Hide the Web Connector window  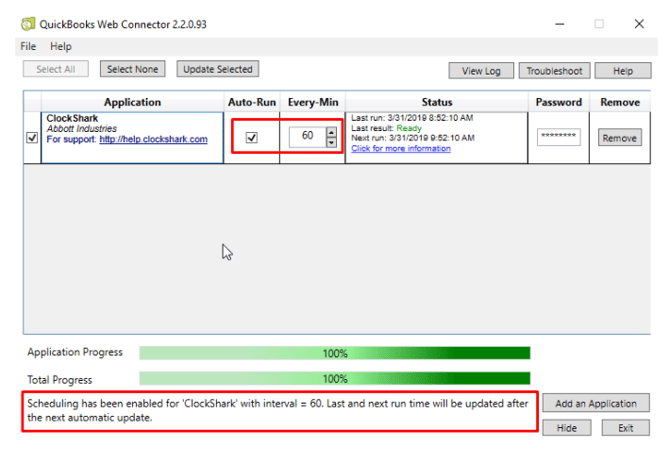[567, 428]
